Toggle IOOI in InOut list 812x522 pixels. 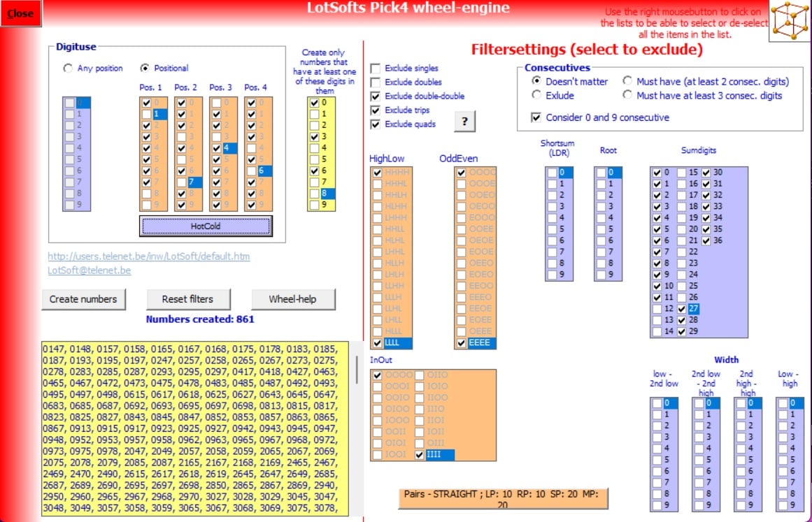coord(377,455)
